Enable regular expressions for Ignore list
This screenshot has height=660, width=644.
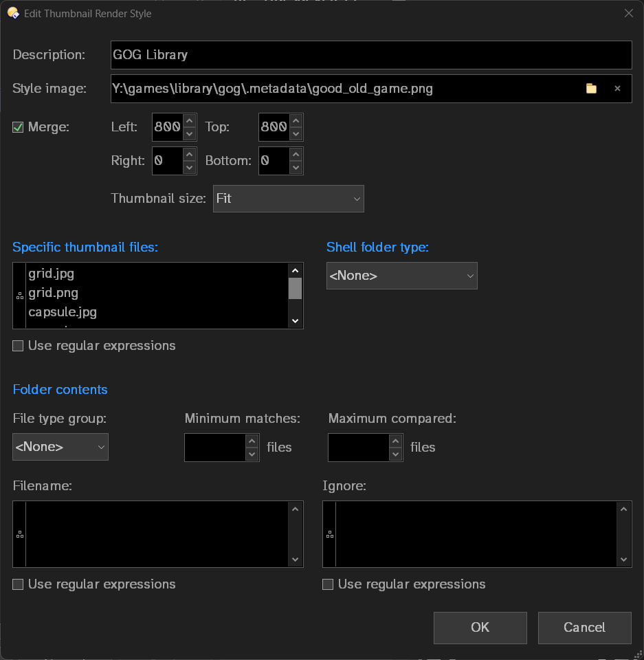[x=329, y=584]
